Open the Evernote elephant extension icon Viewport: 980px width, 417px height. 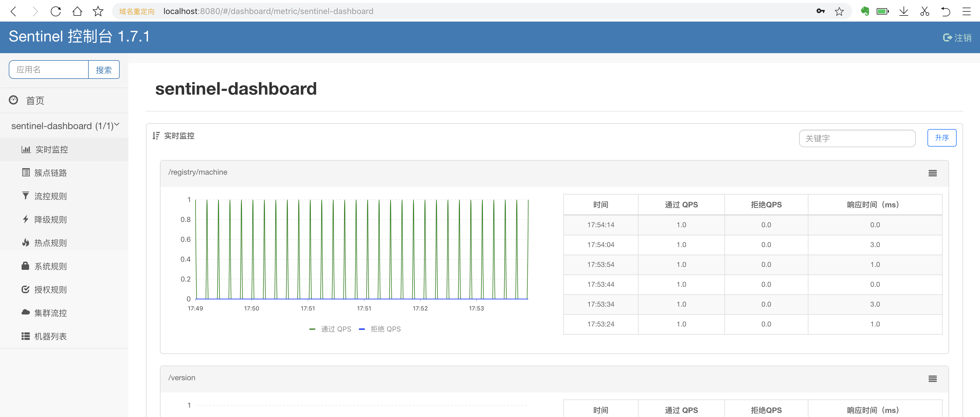coord(865,11)
